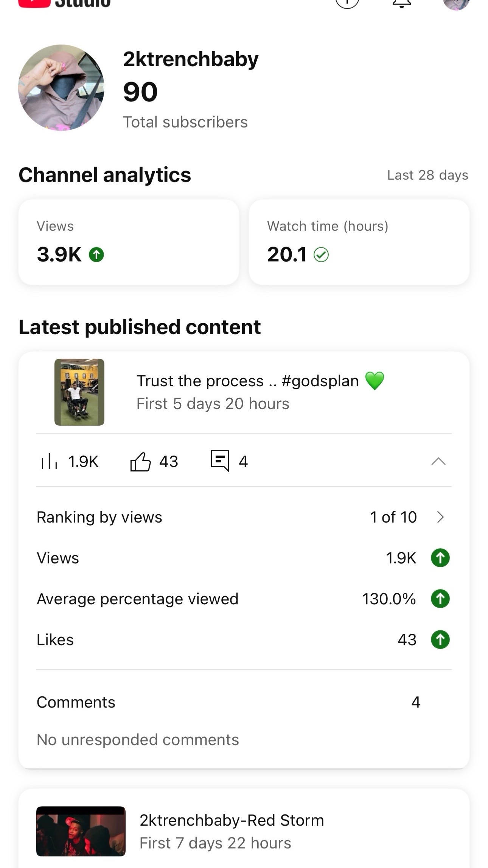Tap the comments bubble icon

tap(220, 461)
